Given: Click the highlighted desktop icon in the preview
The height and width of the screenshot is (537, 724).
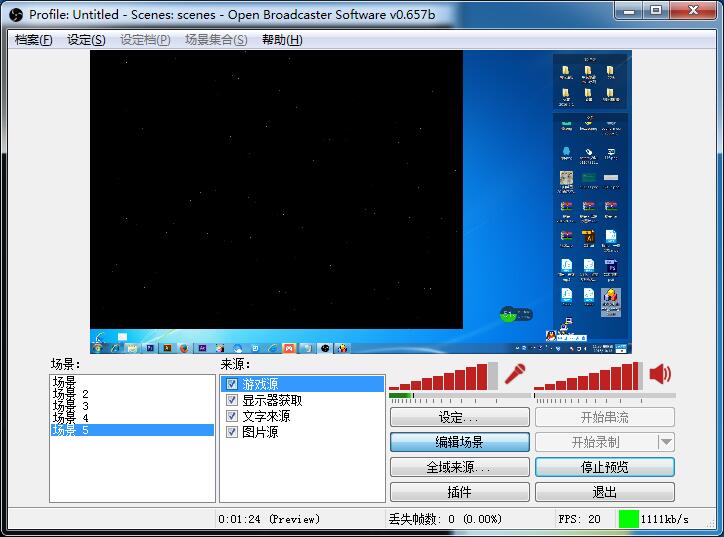Looking at the screenshot, I should [611, 302].
